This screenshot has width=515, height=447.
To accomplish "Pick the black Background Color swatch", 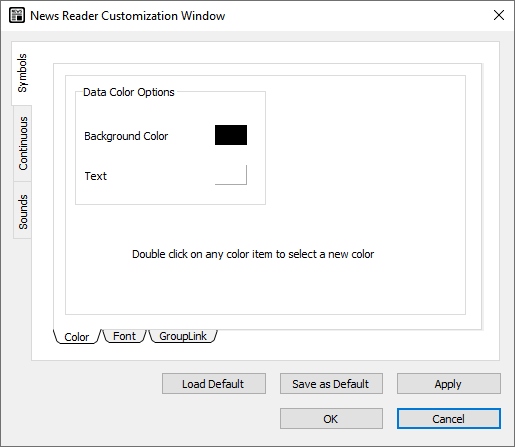I will click(231, 135).
